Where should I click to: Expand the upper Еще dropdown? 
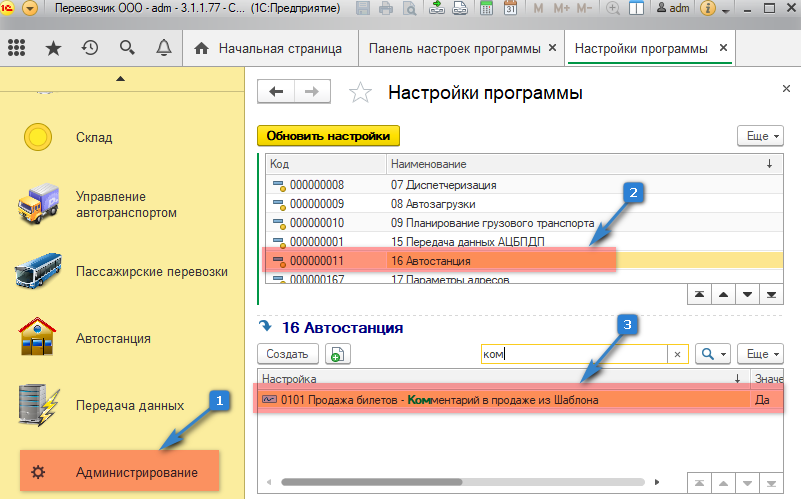point(760,136)
